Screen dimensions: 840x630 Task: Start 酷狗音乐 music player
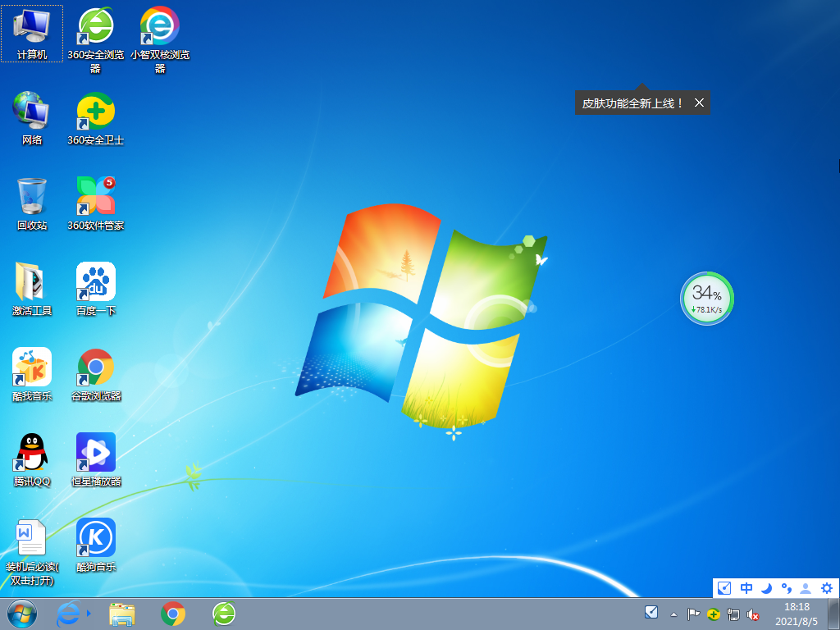coord(95,537)
